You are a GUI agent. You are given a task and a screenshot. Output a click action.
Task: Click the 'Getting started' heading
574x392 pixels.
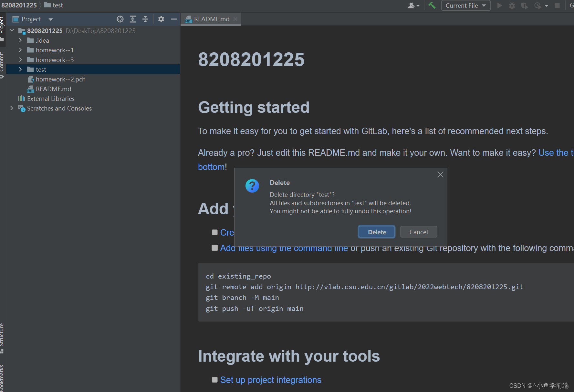pos(254,107)
